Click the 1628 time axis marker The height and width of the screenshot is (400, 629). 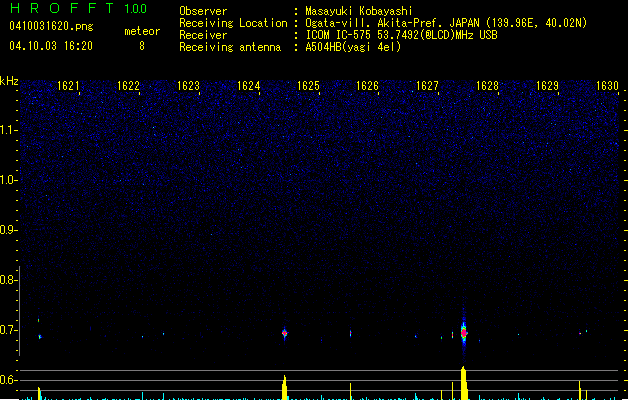pyautogui.click(x=487, y=86)
